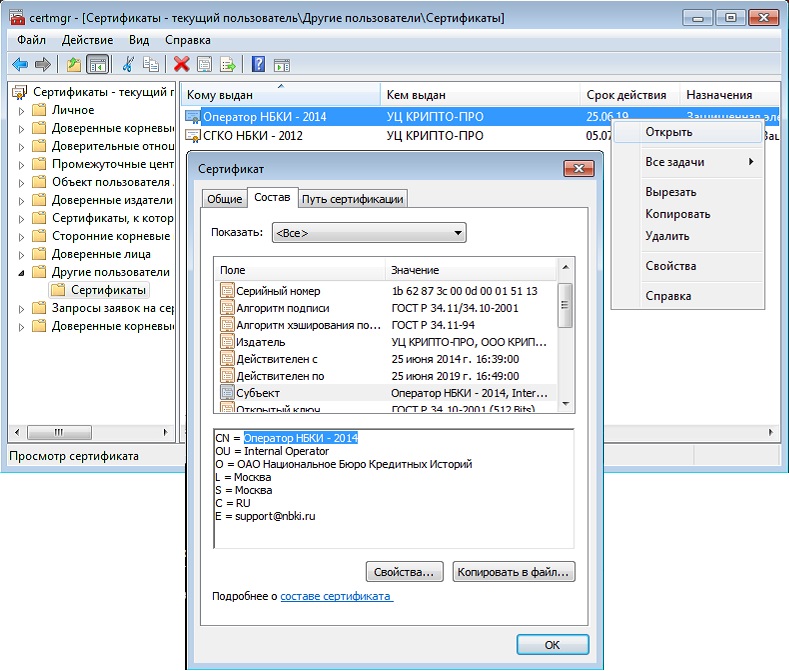This screenshot has width=789, height=671.
Task: Click the Действителен по field icon
Action: point(227,376)
